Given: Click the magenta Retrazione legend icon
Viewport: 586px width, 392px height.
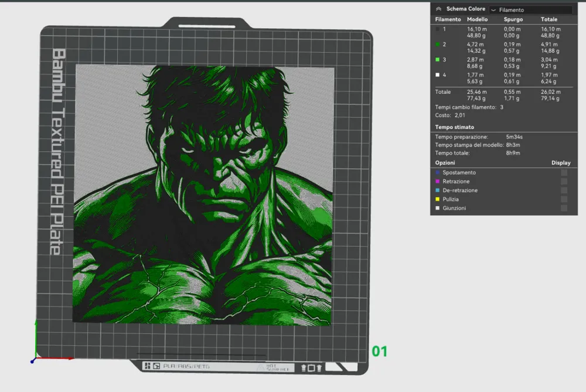Looking at the screenshot, I should click(x=436, y=182).
